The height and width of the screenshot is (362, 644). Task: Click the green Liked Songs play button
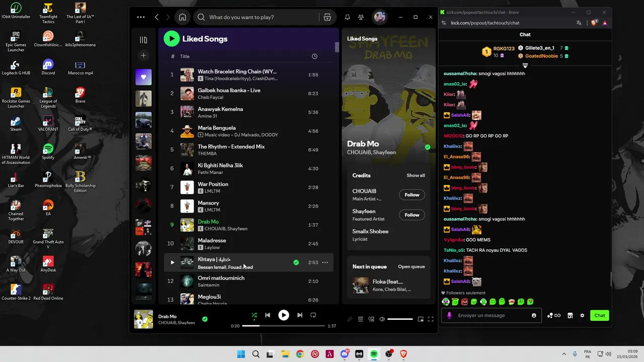[172, 39]
